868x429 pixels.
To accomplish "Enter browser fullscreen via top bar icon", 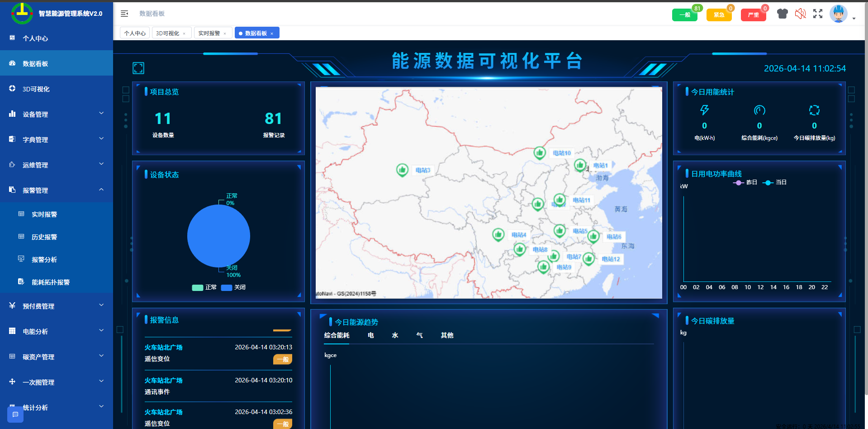I will 818,14.
